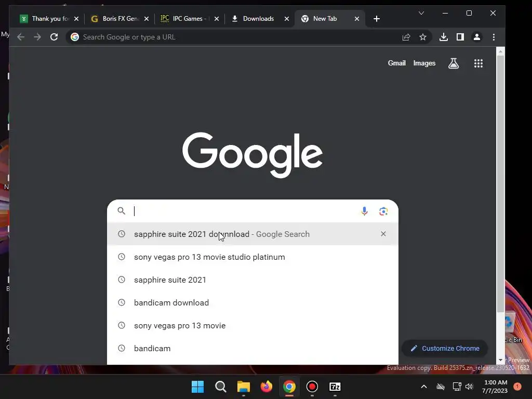Open File Explorer from taskbar
Viewport: 532px width, 399px height.
tap(244, 387)
